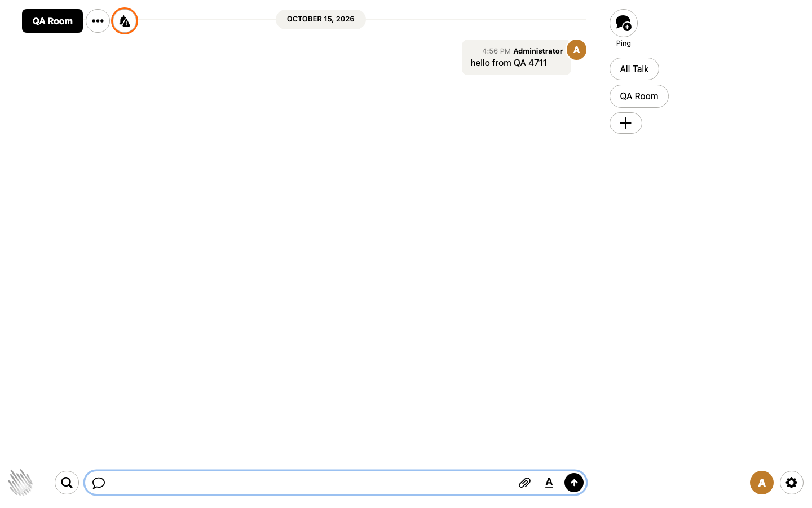The image size is (812, 508).
Task: Open the room options ellipsis menu
Action: 98,21
